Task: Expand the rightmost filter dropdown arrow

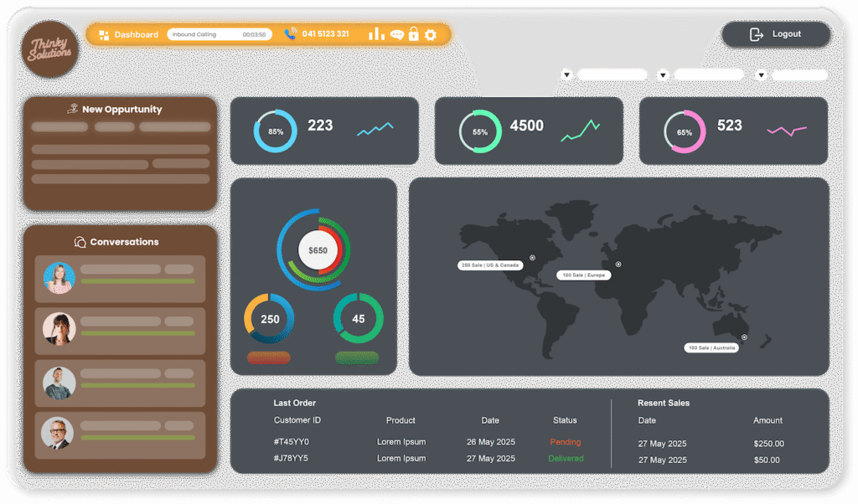Action: click(761, 75)
